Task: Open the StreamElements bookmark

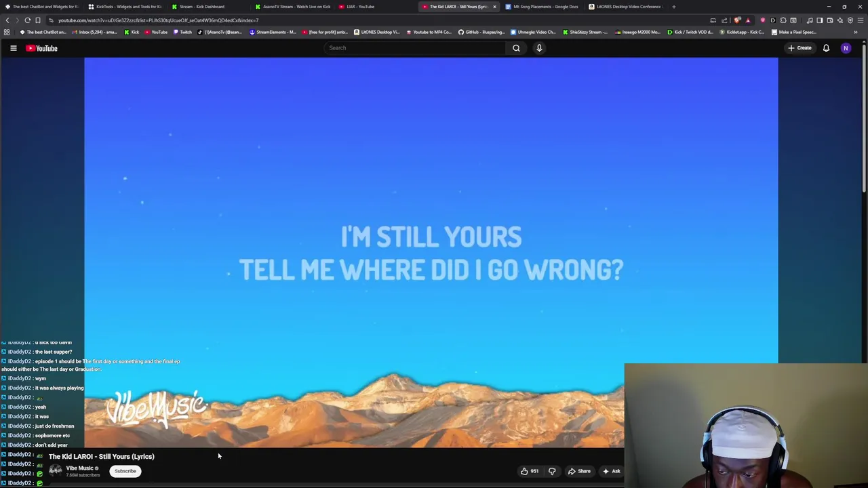Action: 273,32
